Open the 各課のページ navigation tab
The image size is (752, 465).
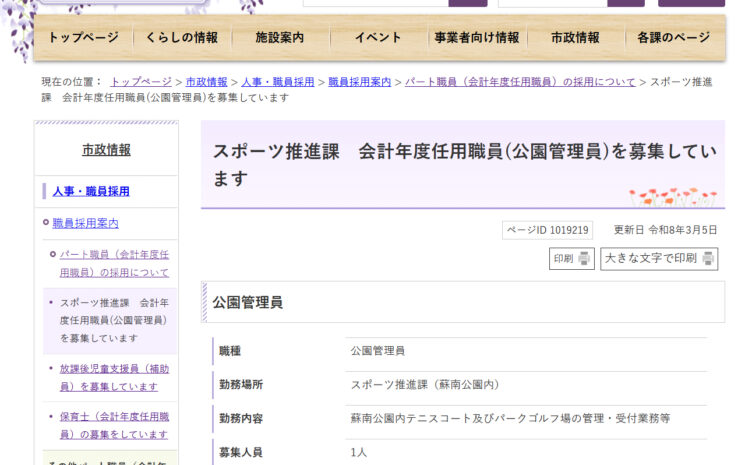coord(673,38)
